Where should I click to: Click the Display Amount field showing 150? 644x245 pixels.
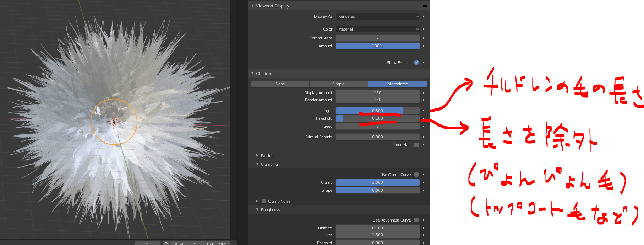378,93
